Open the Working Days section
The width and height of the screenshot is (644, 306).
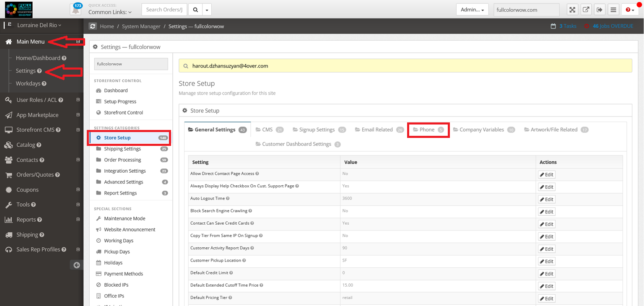click(119, 241)
